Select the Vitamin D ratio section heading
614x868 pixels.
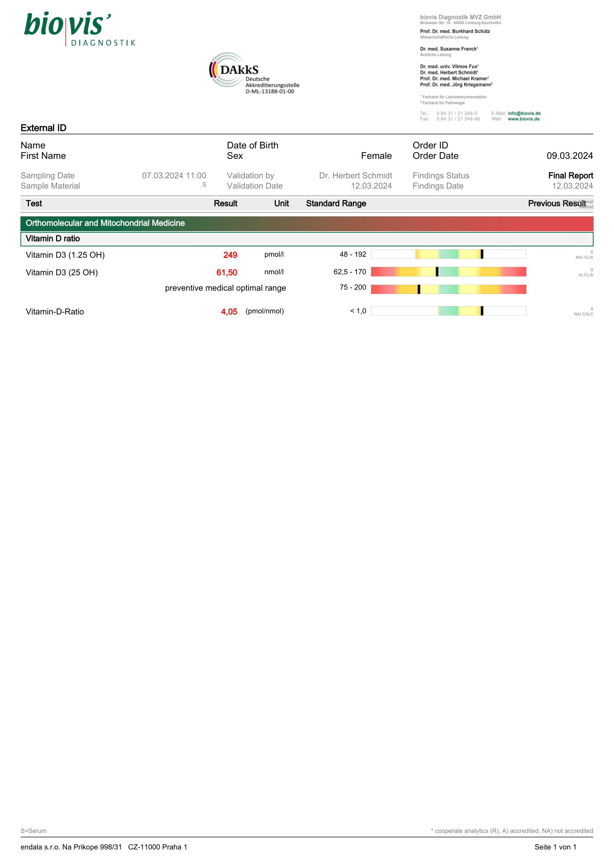[53, 239]
